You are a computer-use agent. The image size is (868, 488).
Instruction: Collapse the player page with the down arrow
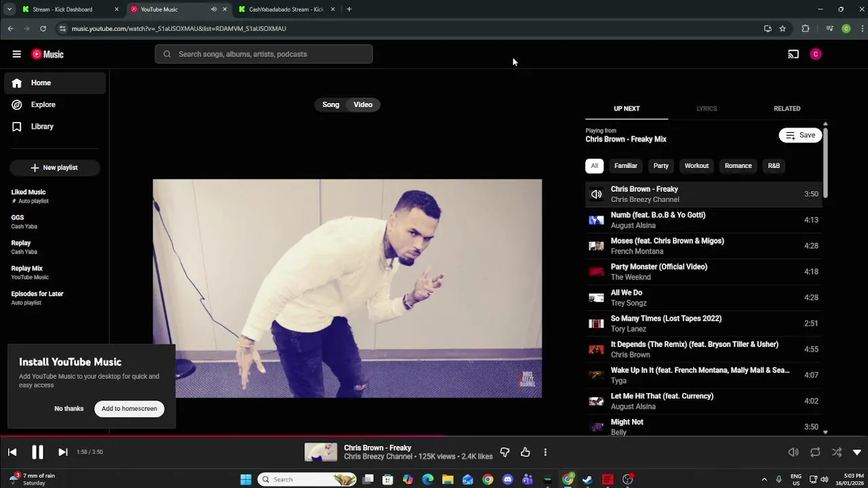(857, 452)
